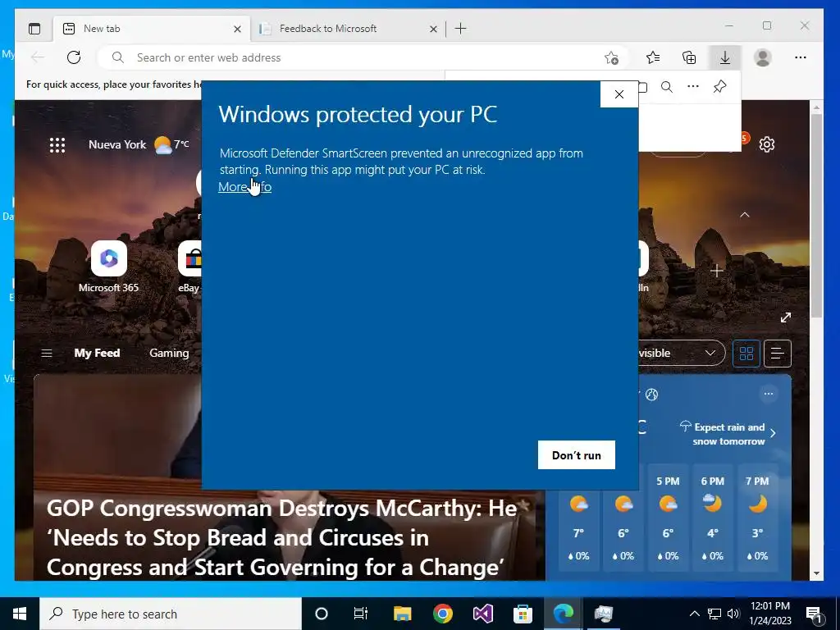Switch to the New tab tab

152,29
